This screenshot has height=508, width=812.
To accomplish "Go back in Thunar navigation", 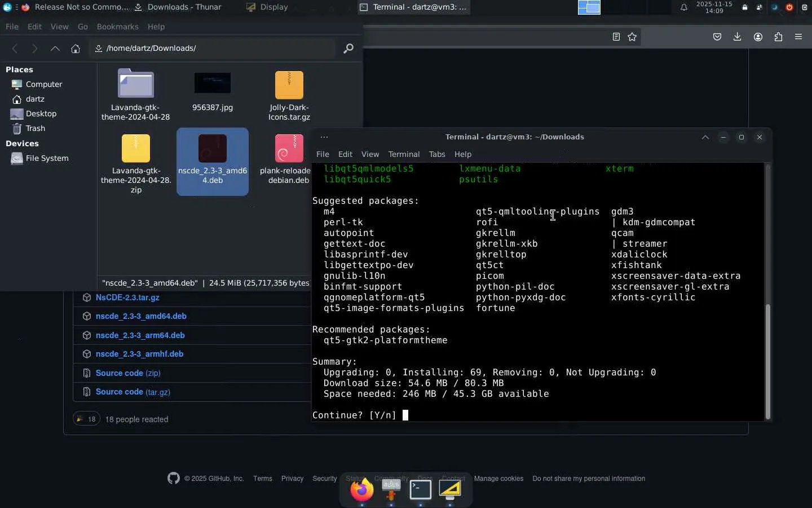I will point(15,49).
